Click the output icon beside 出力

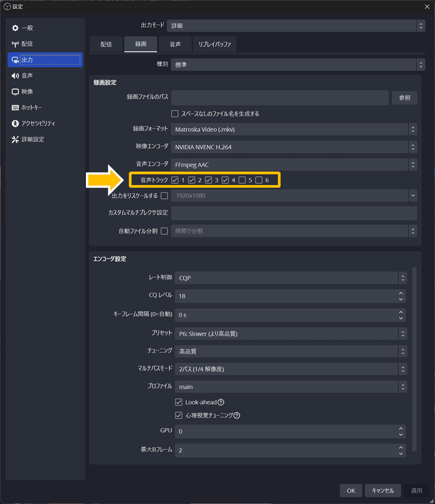(x=15, y=60)
